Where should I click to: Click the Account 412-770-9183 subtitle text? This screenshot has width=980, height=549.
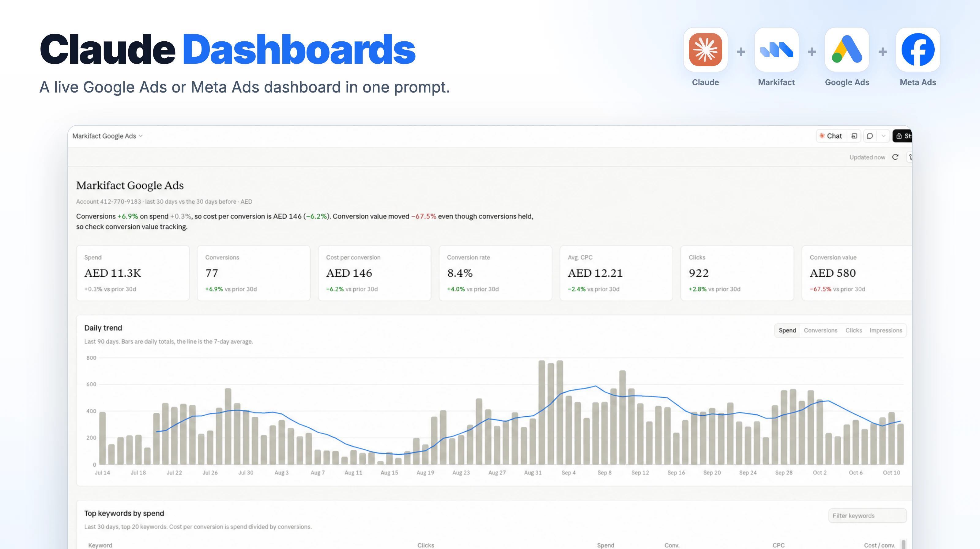pos(164,201)
